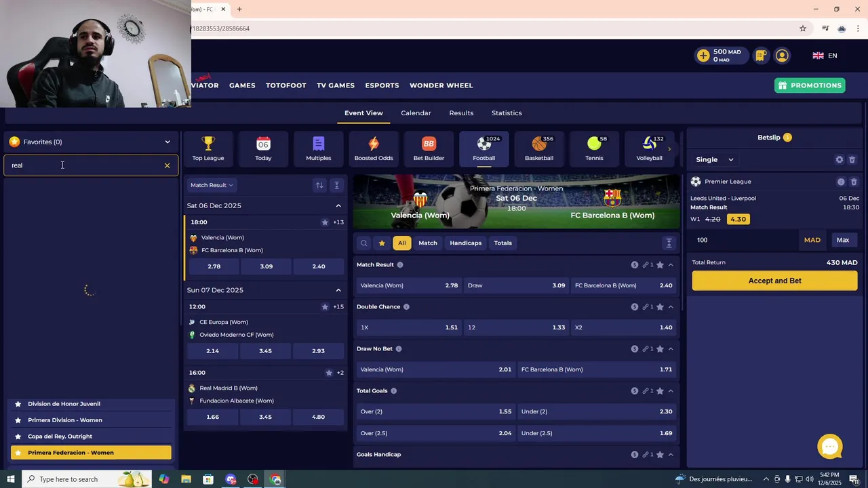The height and width of the screenshot is (488, 868).
Task: Show info for Premier League bet
Action: (841, 182)
